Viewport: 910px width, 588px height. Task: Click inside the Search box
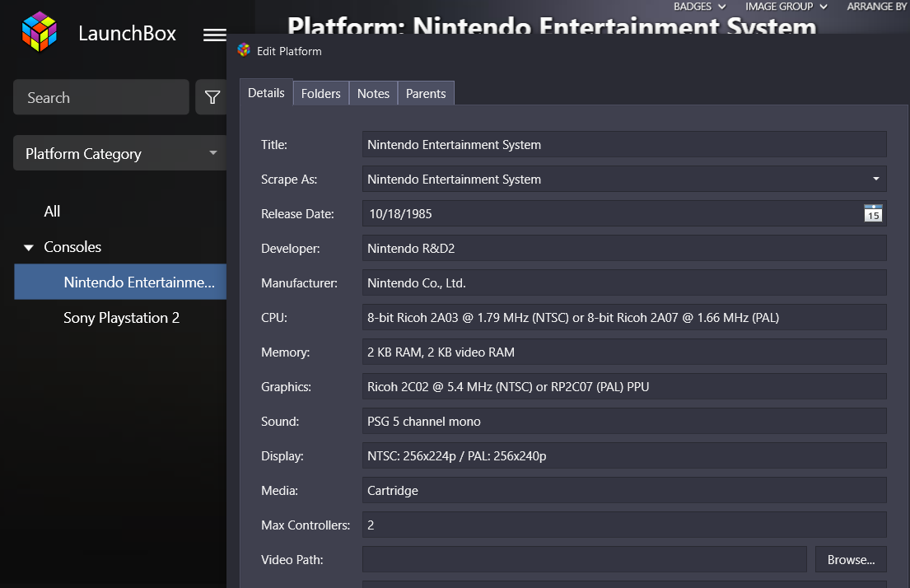pyautogui.click(x=101, y=97)
